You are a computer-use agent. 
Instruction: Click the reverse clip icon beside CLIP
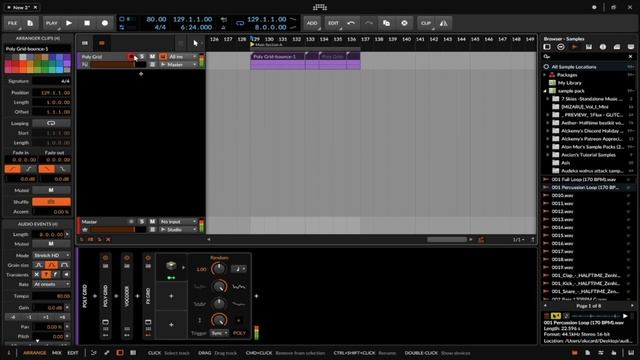pyautogui.click(x=444, y=23)
